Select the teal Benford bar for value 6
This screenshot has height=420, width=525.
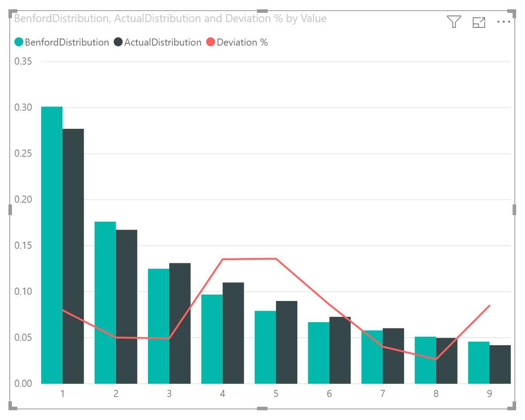tap(319, 353)
